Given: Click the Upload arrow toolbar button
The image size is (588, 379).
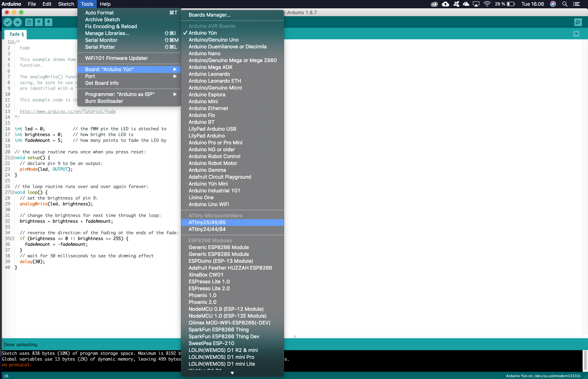Looking at the screenshot, I should click(17, 22).
